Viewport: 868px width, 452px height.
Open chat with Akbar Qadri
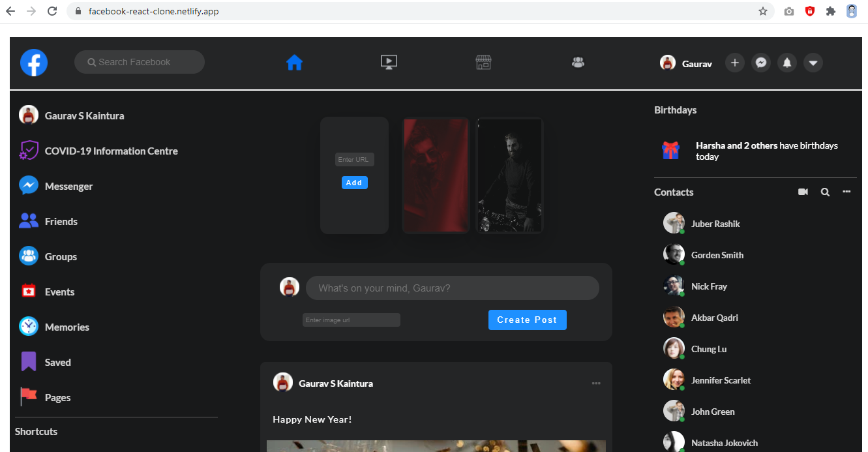701,318
